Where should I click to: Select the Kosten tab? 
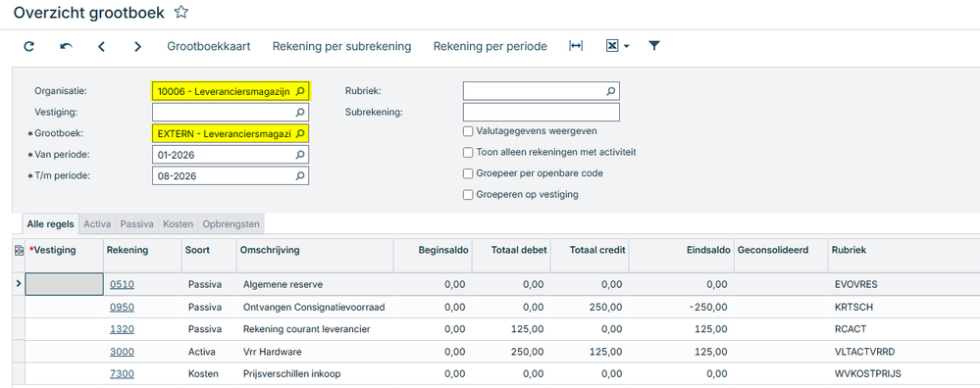[x=178, y=223]
